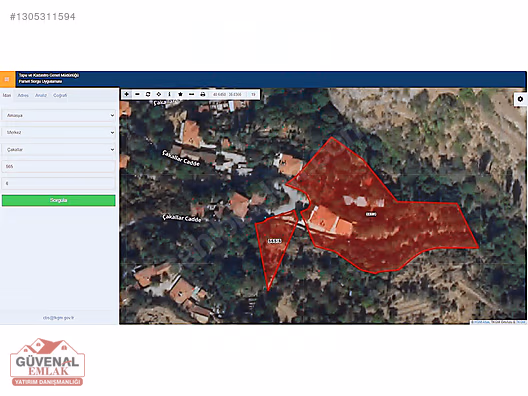Screen dimensions: 528x396
Task: Open map settings gear icon
Action: [520, 99]
